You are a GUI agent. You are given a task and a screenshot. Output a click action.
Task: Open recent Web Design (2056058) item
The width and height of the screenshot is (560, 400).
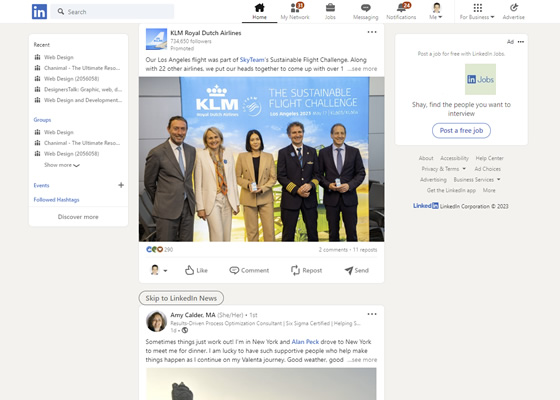coord(71,79)
